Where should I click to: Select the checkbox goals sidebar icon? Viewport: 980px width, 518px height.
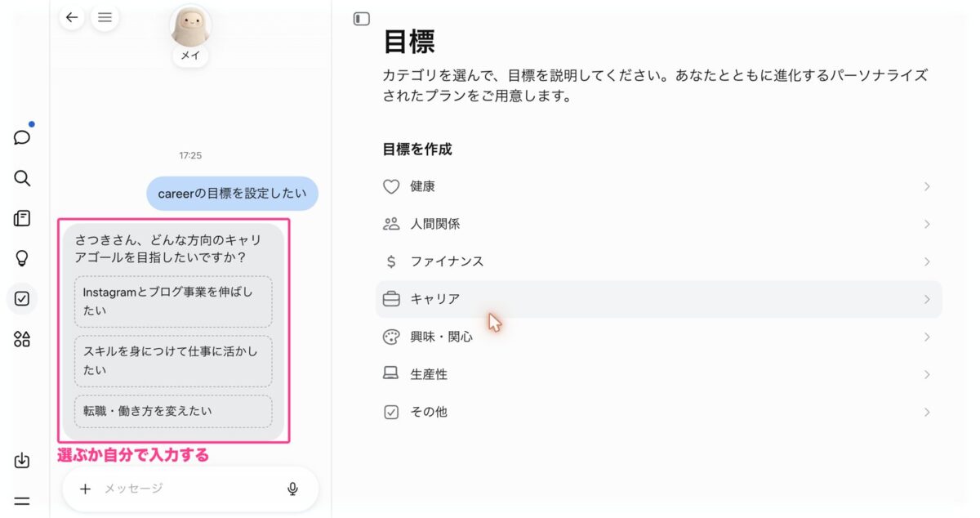click(22, 299)
